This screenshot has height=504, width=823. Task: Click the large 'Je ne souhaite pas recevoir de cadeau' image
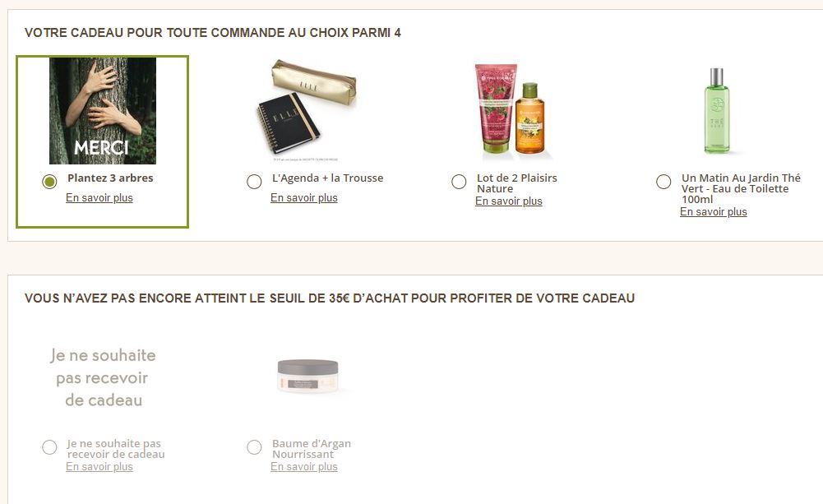[x=103, y=377]
